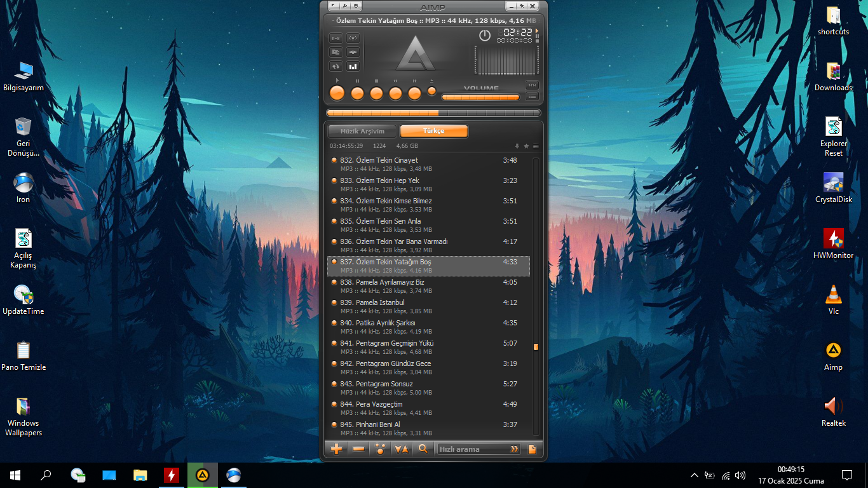Open the internet radio capture button
868x488 pixels.
coord(353,38)
